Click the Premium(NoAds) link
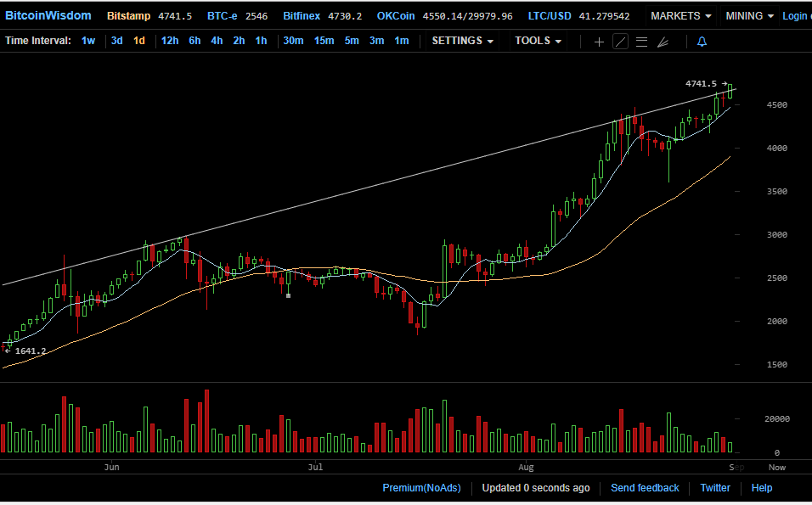 point(421,488)
